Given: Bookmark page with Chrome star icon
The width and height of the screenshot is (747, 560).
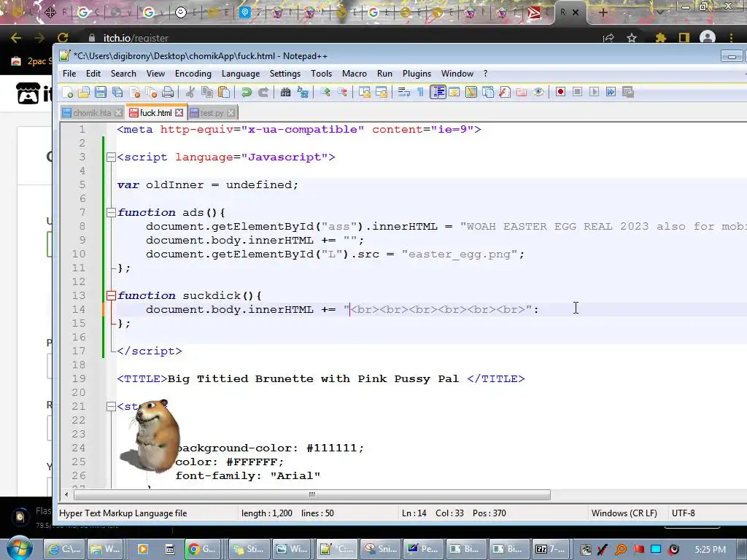Looking at the screenshot, I should (x=632, y=38).
